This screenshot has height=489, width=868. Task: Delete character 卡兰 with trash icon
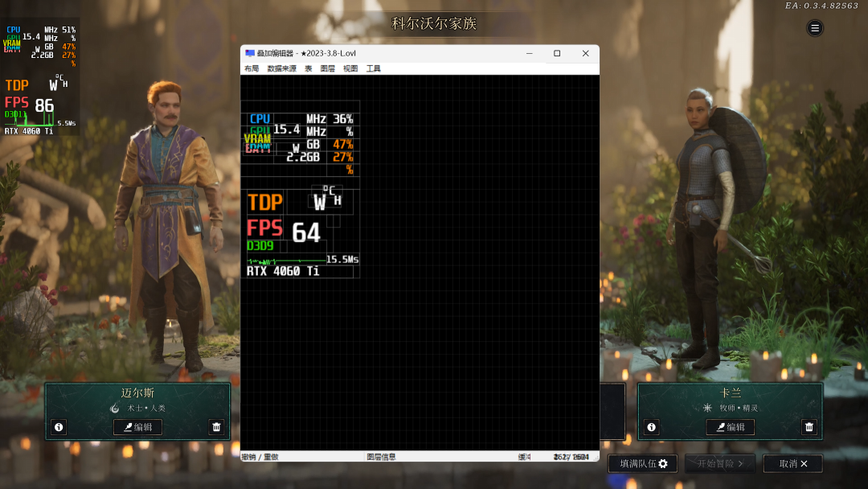[809, 427]
